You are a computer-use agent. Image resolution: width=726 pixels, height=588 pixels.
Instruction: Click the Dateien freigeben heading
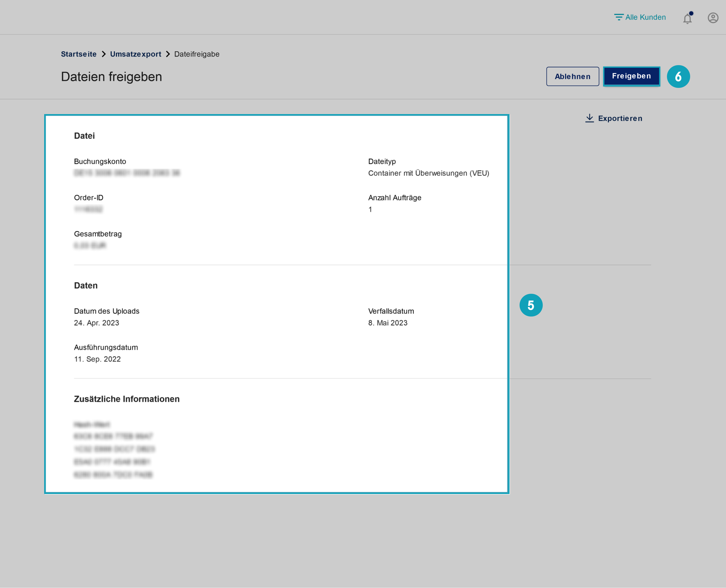coord(112,77)
